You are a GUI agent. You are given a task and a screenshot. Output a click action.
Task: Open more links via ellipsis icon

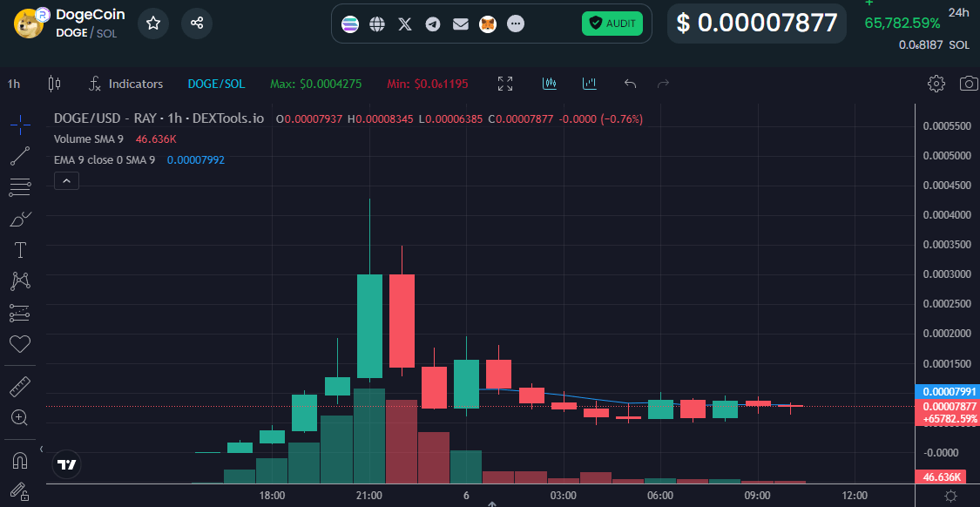pyautogui.click(x=515, y=24)
